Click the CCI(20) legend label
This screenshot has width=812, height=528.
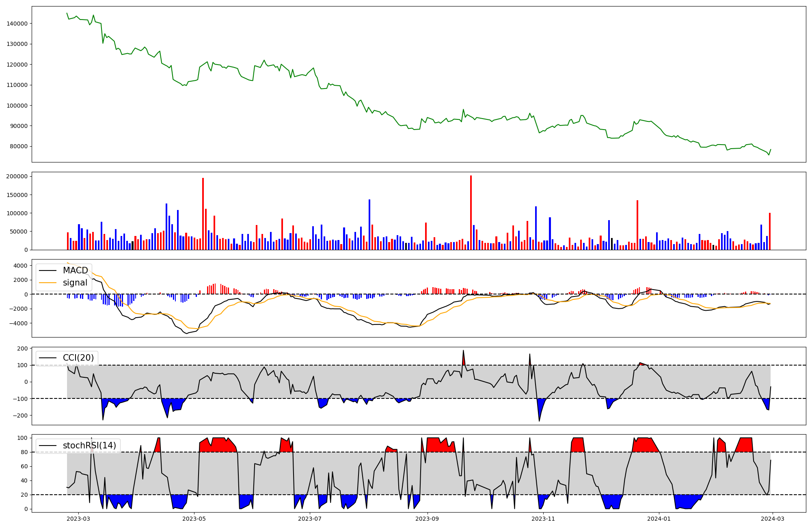point(78,358)
